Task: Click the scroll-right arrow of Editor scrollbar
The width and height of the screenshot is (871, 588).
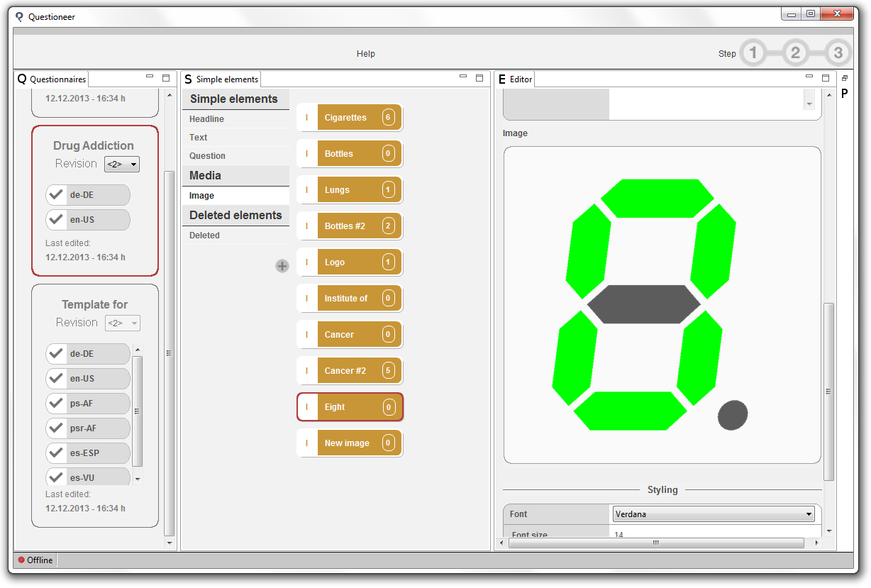Action: click(816, 543)
